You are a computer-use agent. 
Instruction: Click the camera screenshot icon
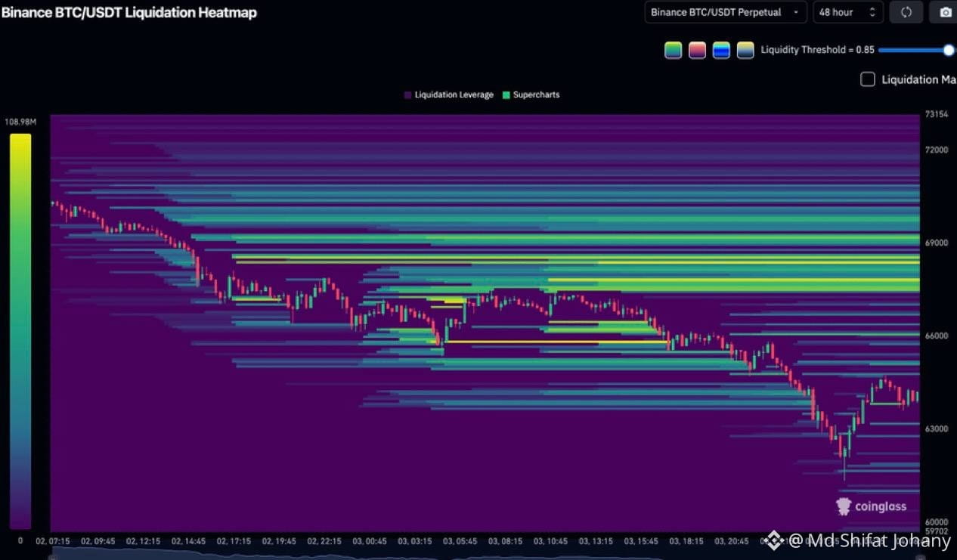pos(945,12)
